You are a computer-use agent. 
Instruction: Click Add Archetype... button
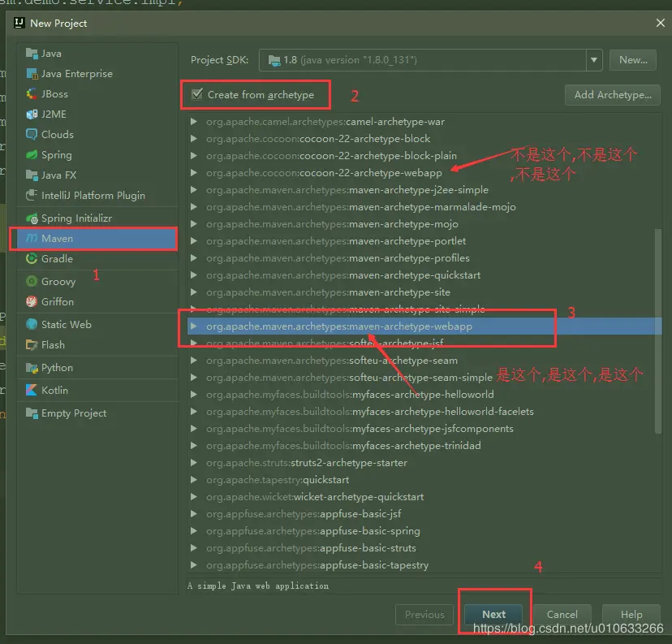pos(613,95)
